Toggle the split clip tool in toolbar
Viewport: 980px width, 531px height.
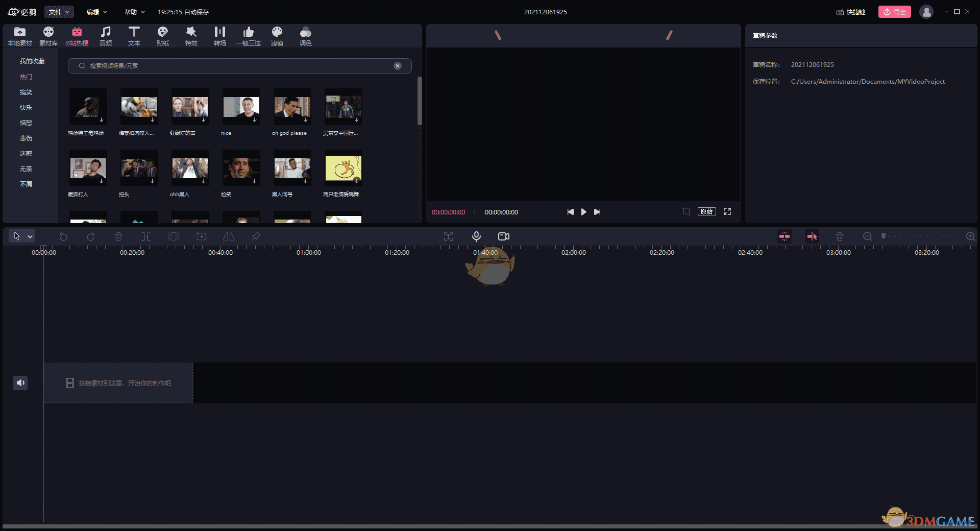tap(145, 236)
